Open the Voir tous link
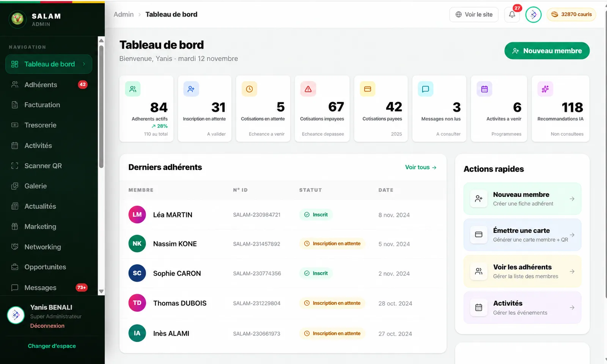 [x=421, y=167]
